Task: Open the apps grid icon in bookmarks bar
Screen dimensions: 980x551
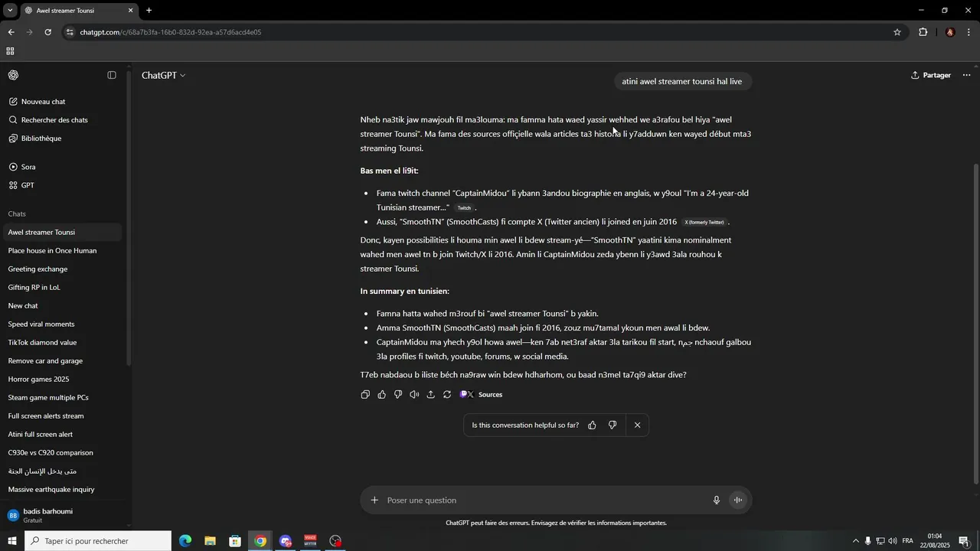Action: pyautogui.click(x=10, y=51)
